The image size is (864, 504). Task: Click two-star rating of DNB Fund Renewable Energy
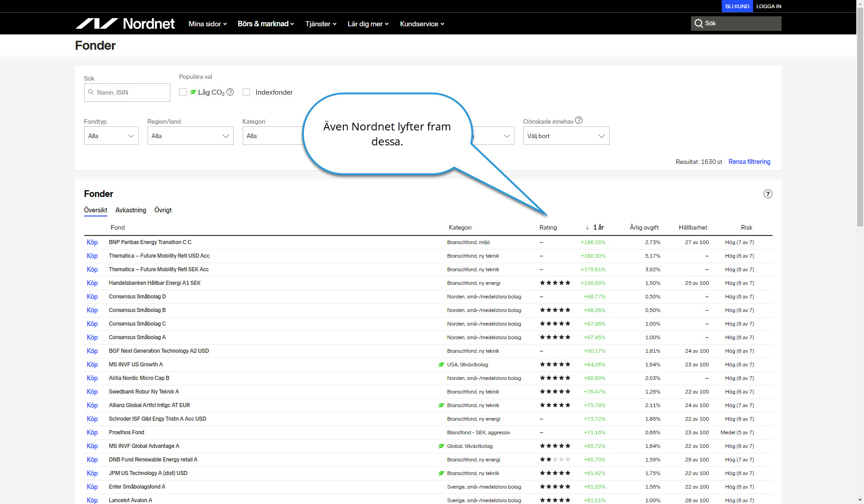(x=555, y=460)
